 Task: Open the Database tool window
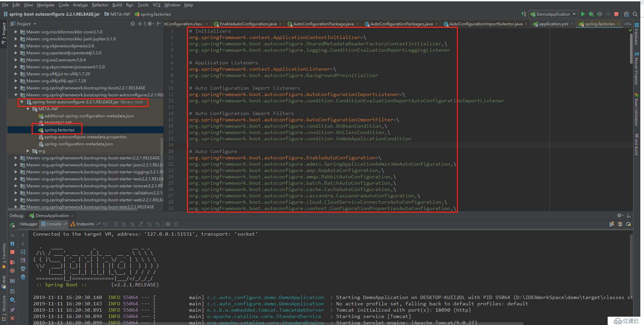pyautogui.click(x=637, y=35)
